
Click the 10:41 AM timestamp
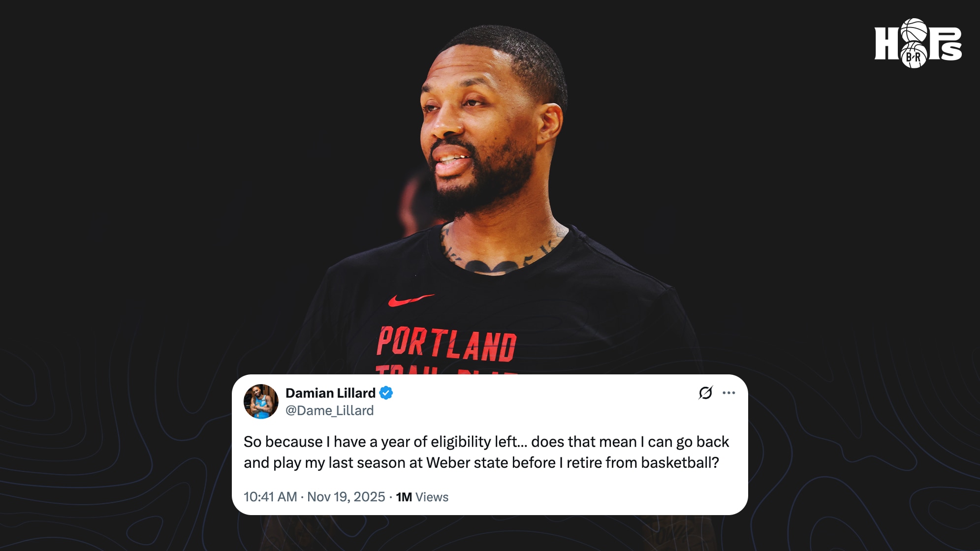coord(270,497)
